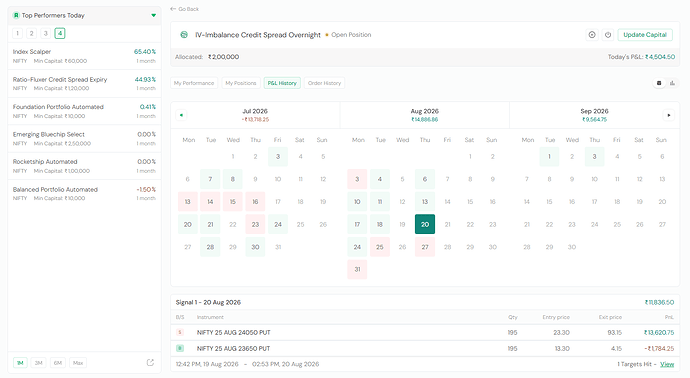Select the 1M time range
The height and width of the screenshot is (378, 690).
pos(20,363)
